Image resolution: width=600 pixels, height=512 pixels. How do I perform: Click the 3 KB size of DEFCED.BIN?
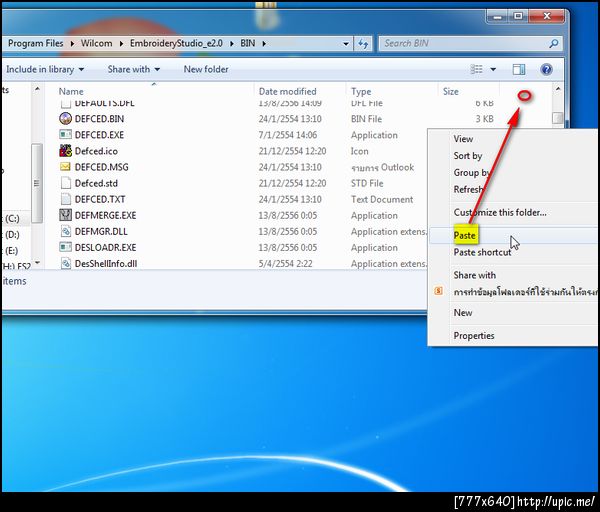(x=484, y=119)
